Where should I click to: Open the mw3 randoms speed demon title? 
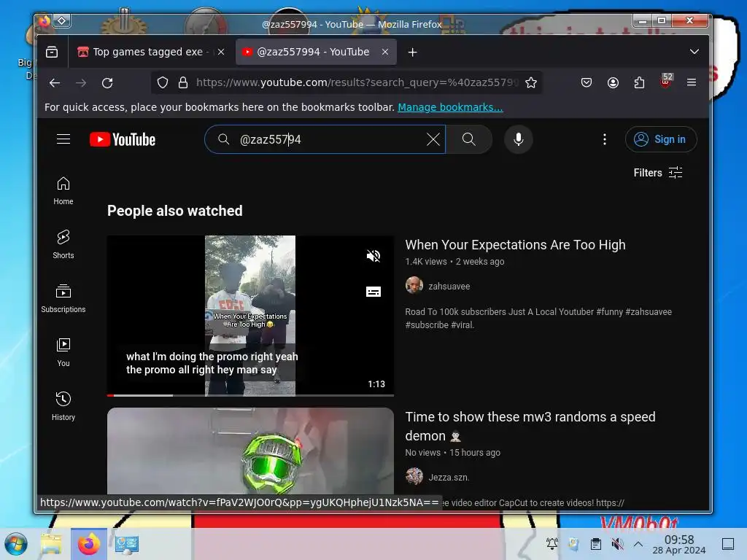(x=530, y=426)
